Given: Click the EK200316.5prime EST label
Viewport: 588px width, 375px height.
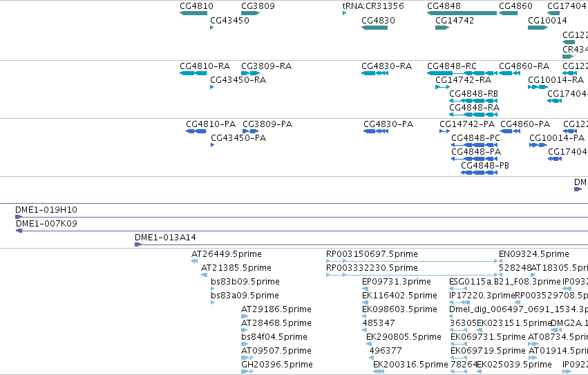Looking at the screenshot, I should 410,365.
